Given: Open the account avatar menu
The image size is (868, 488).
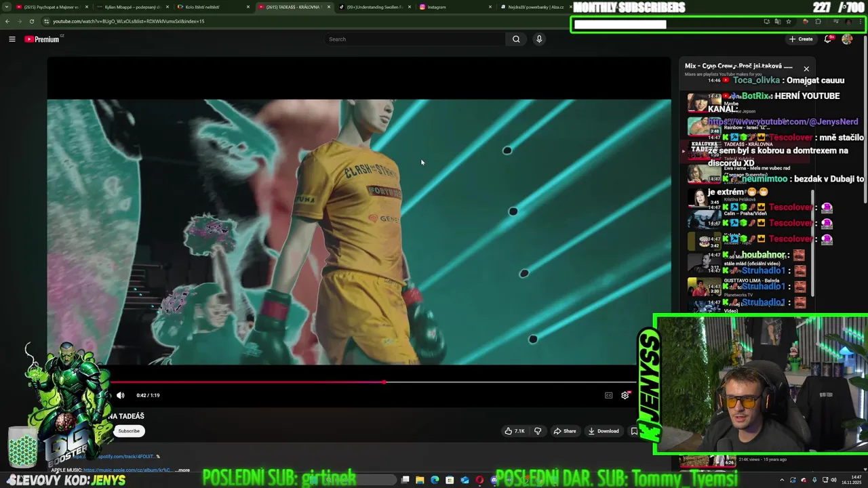Looking at the screenshot, I should click(847, 39).
